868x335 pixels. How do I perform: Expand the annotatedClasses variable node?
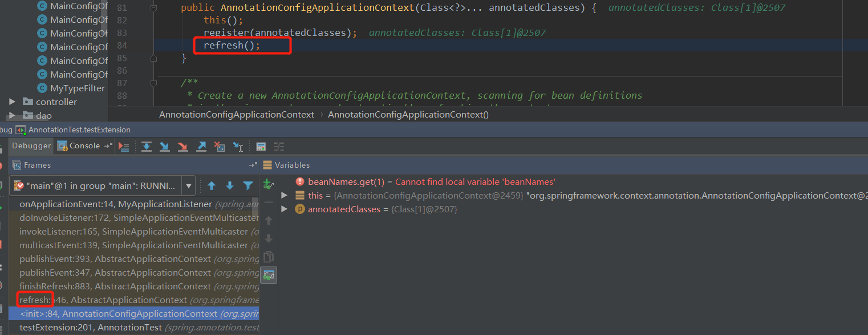pyautogui.click(x=285, y=209)
